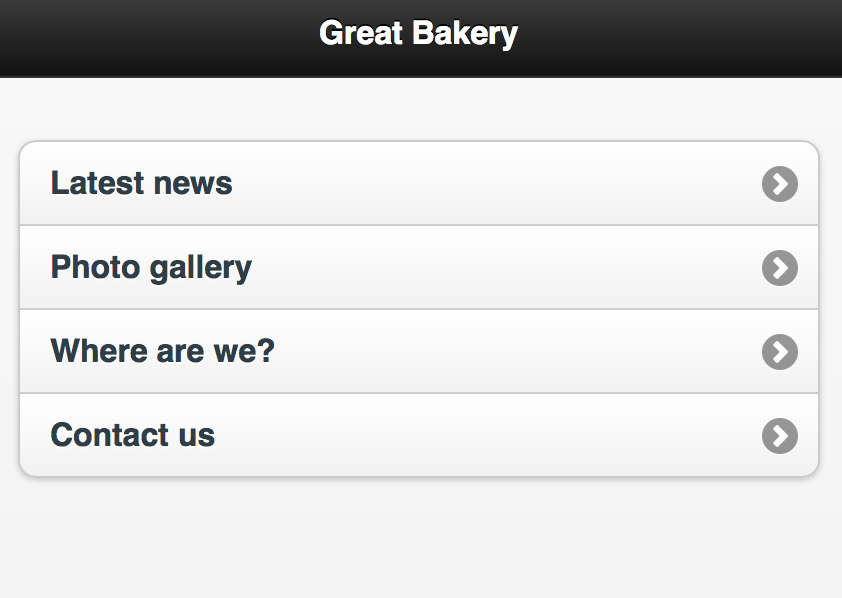842x598 pixels.
Task: Tap the arrow icon for Where are we?
Action: [x=779, y=352]
